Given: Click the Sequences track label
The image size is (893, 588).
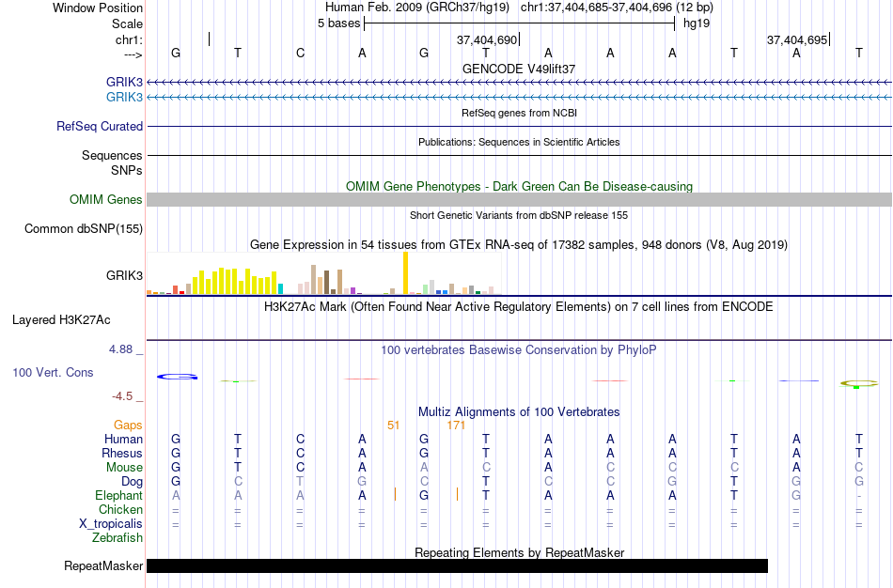Looking at the screenshot, I should (x=112, y=155).
